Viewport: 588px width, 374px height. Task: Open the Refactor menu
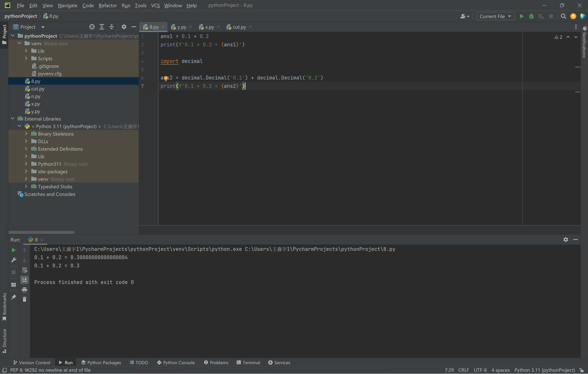click(107, 5)
